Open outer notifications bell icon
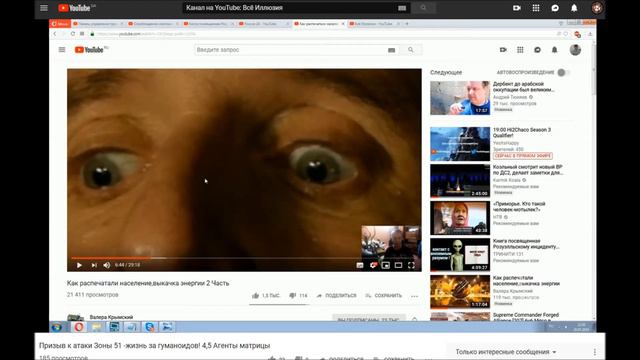 574,8
